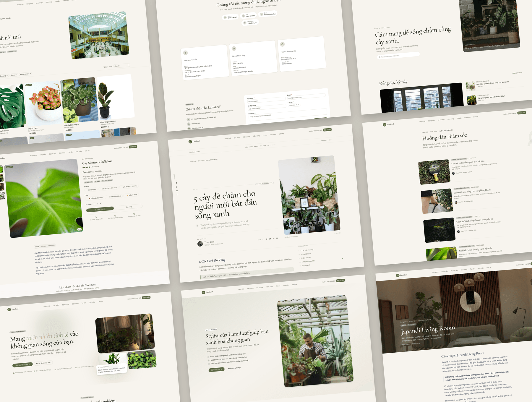Click the LumiLeaf logo on the Hướng dẫn chăm sóc page

click(388, 124)
